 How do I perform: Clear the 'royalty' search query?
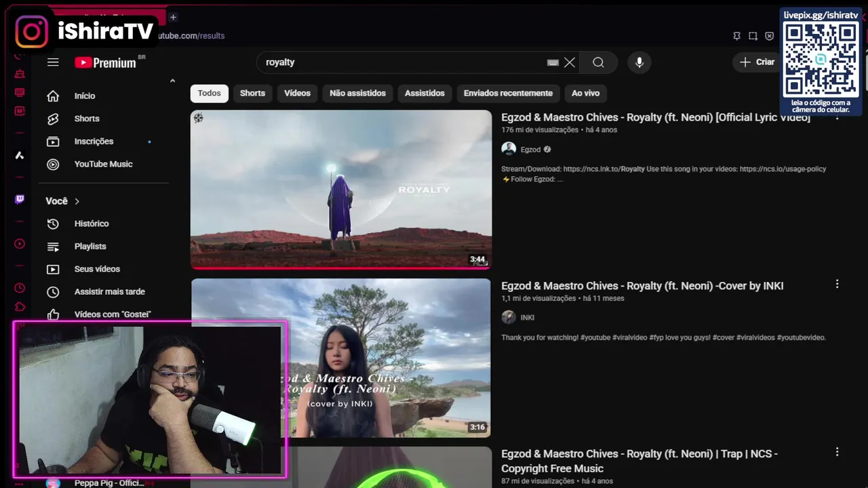[x=570, y=62]
